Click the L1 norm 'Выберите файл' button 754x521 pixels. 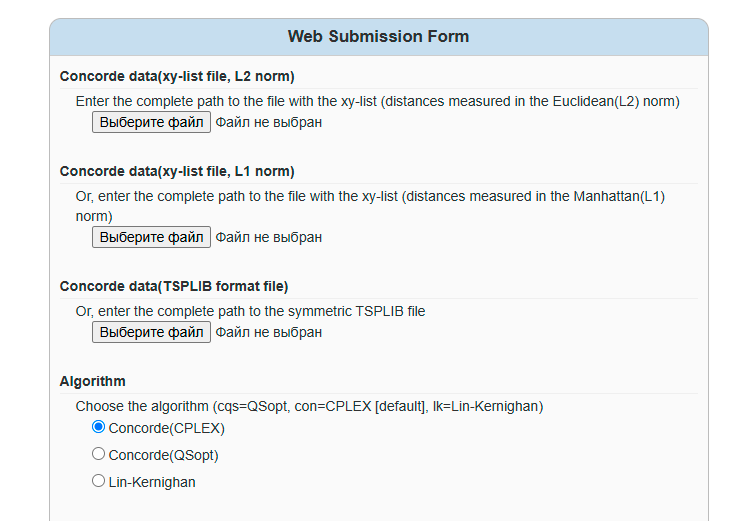pyautogui.click(x=151, y=237)
